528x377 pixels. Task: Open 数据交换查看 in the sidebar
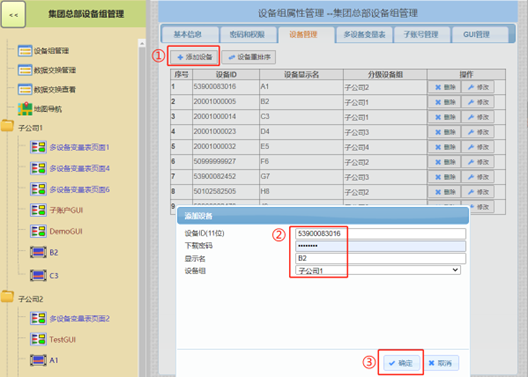tap(46, 90)
